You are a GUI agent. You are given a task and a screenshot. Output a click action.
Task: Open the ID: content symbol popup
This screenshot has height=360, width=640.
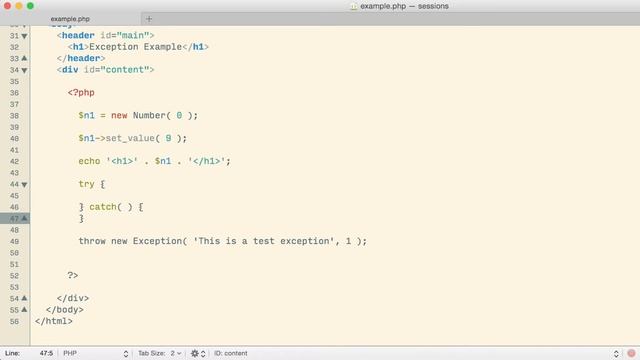click(x=231, y=353)
